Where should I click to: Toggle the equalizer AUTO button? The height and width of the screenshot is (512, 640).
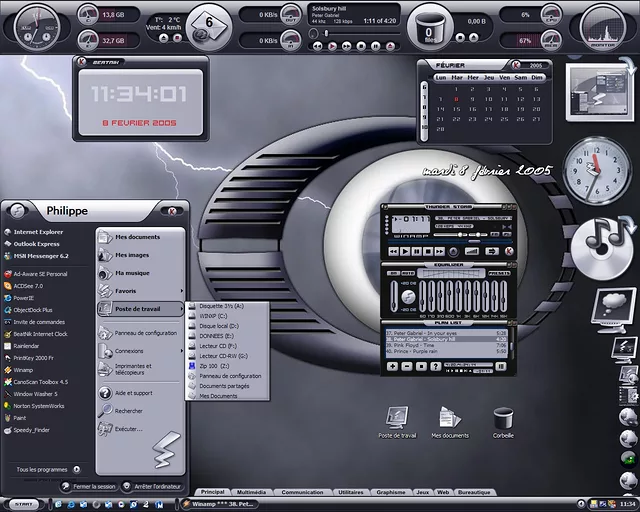click(x=408, y=272)
